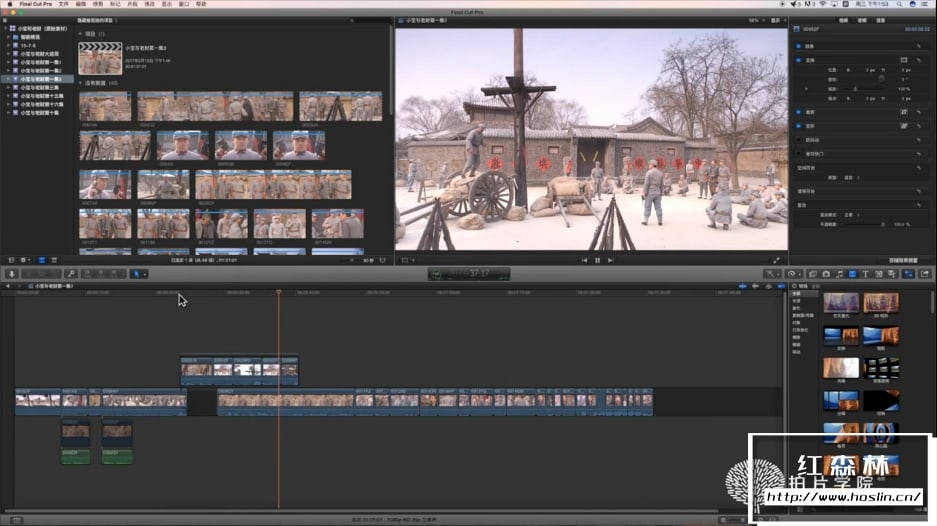The height and width of the screenshot is (526, 937).
Task: Switch inspector to 音频 tab
Action: click(x=862, y=20)
